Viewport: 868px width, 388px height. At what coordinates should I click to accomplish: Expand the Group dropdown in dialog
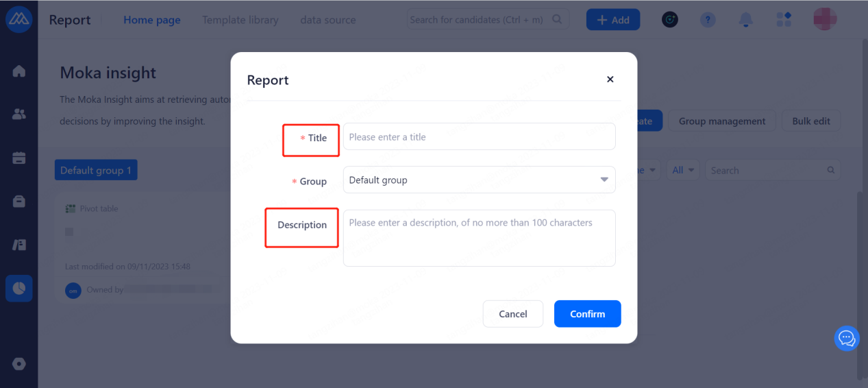point(479,180)
